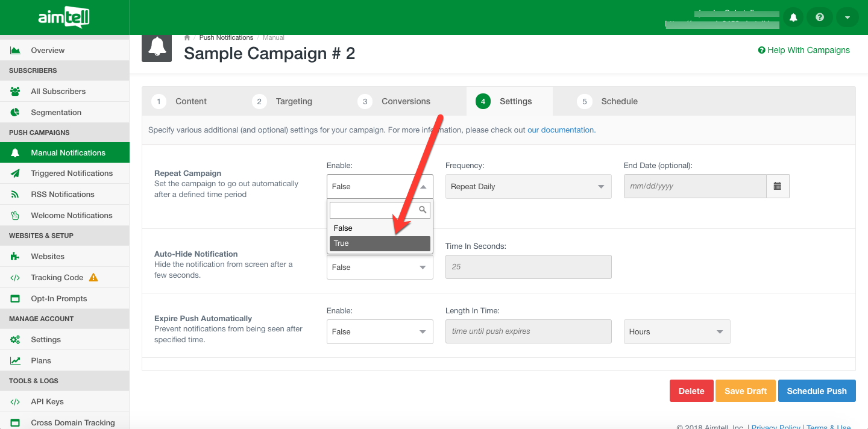Click the Tracking Code warning triangle icon
868x429 pixels.
93,278
